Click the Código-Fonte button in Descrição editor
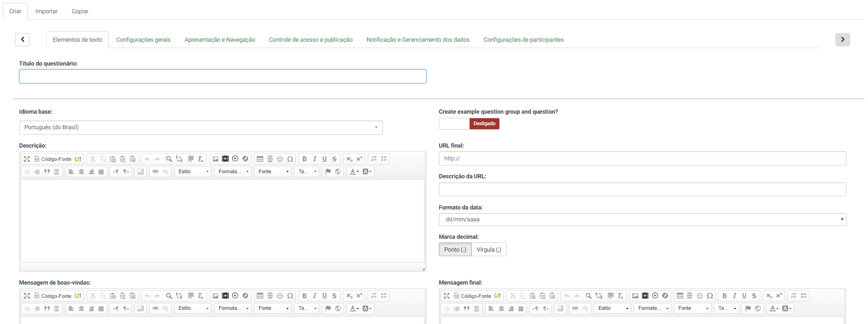The image size is (868, 324). [53, 159]
